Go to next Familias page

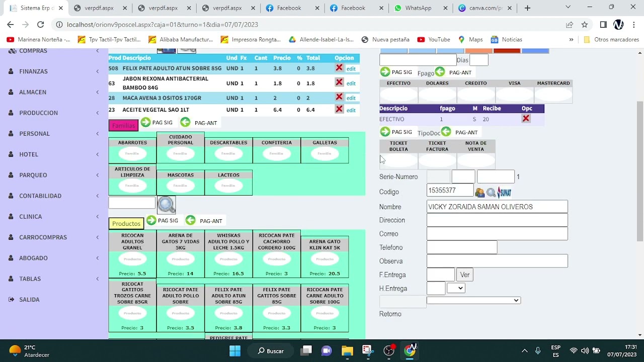146,122
